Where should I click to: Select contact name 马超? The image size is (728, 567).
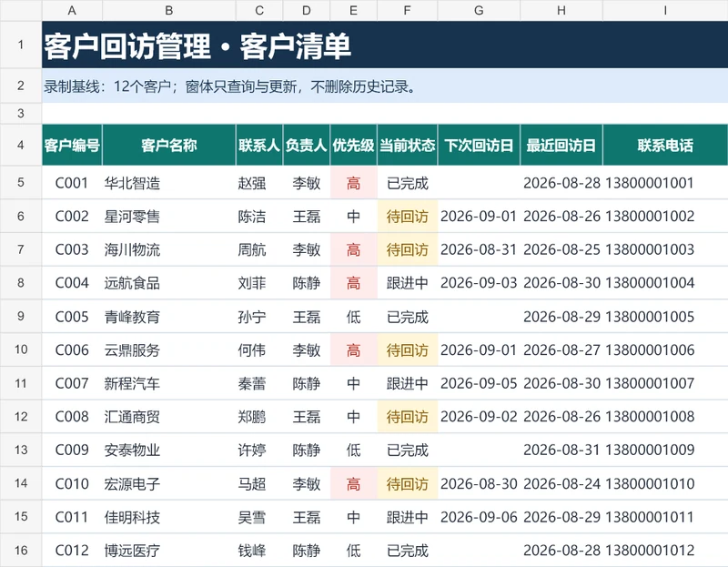pos(259,484)
